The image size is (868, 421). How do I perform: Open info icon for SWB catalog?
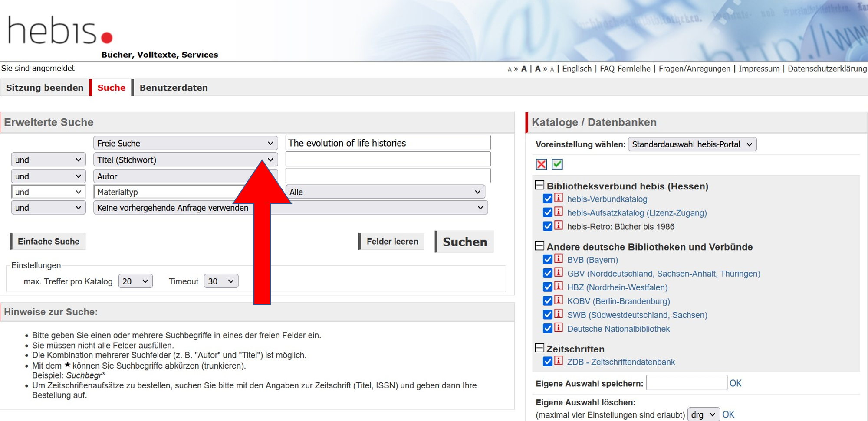point(559,314)
